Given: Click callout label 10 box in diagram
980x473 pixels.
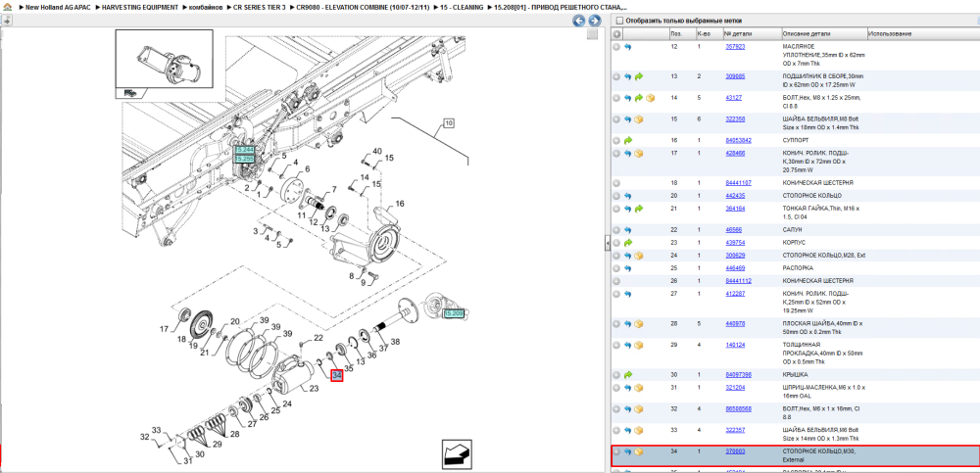Looking at the screenshot, I should (449, 123).
